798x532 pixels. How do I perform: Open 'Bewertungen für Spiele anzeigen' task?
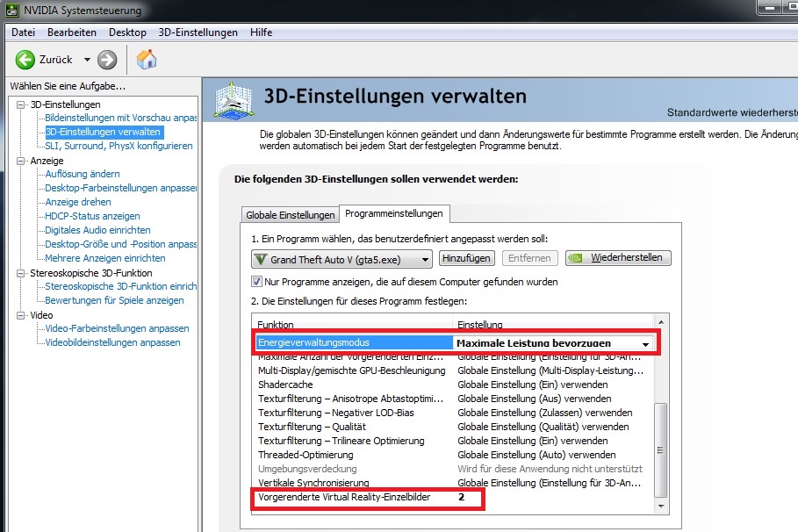point(114,300)
